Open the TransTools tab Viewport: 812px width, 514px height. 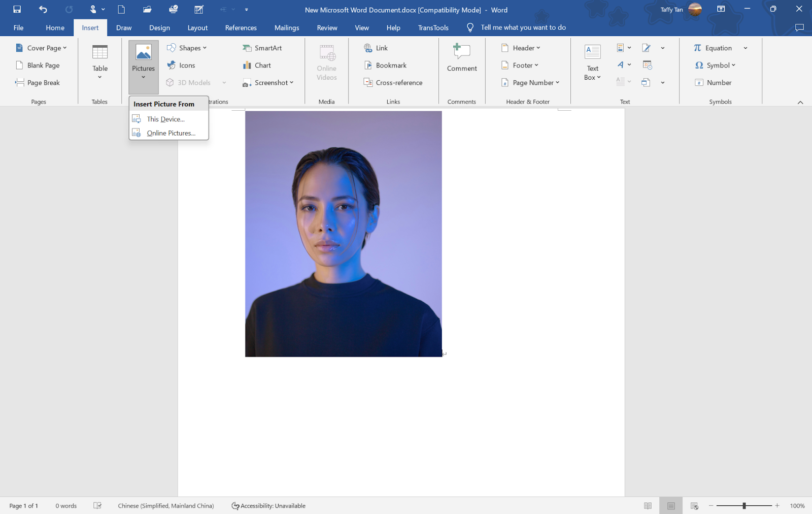[x=433, y=27]
